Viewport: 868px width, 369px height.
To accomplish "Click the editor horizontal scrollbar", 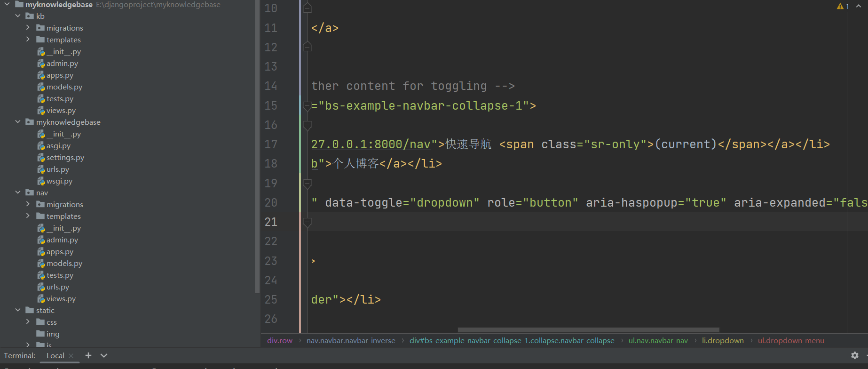I will click(588, 330).
